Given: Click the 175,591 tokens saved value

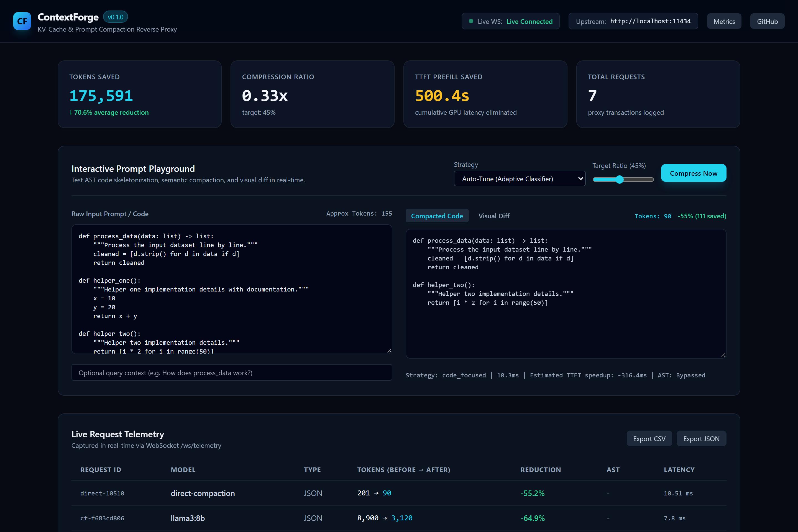Looking at the screenshot, I should pos(101,95).
